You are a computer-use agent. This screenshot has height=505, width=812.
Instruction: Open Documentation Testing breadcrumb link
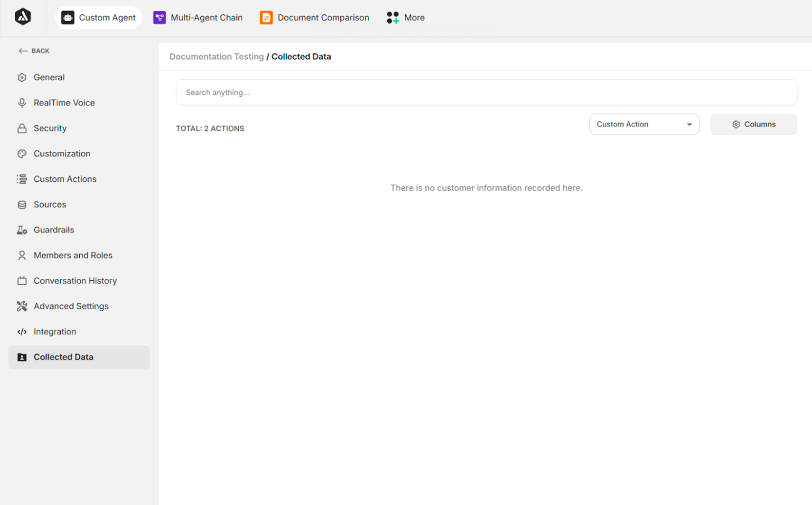217,56
